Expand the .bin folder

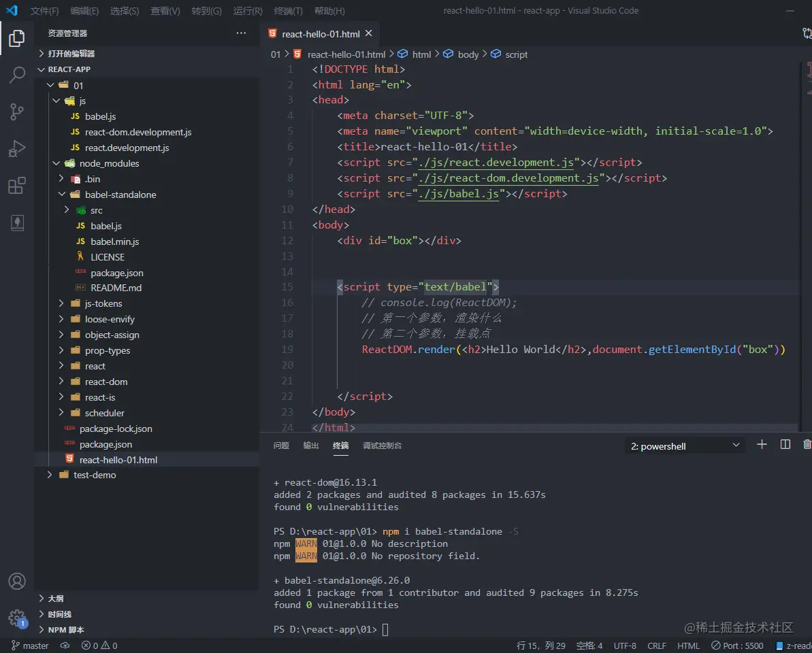pyautogui.click(x=61, y=178)
